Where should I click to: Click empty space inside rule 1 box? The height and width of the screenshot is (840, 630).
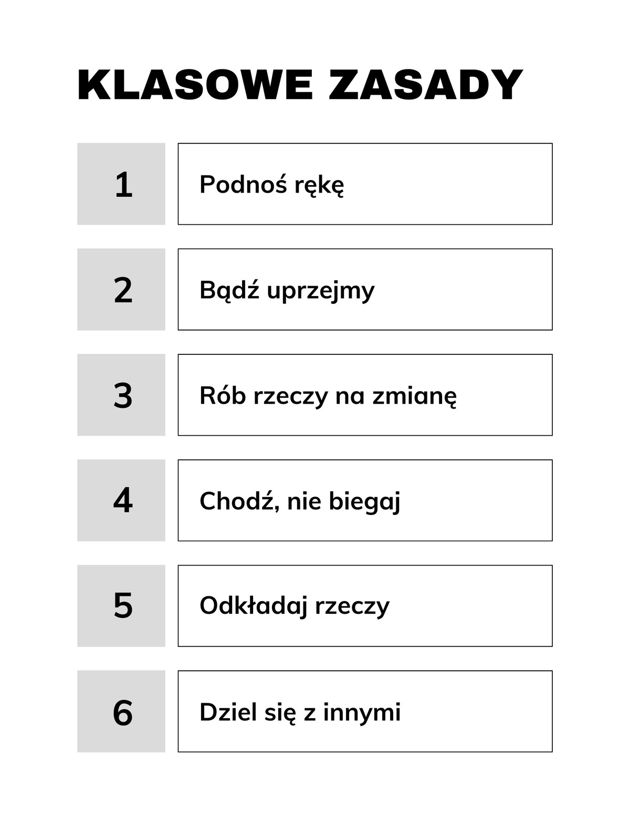tap(451, 184)
